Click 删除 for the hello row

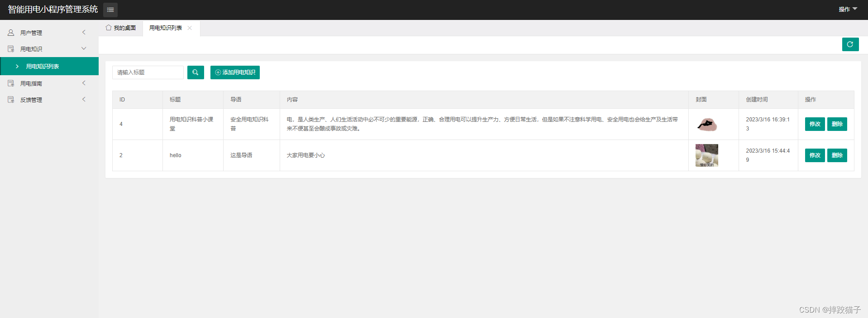click(x=837, y=155)
